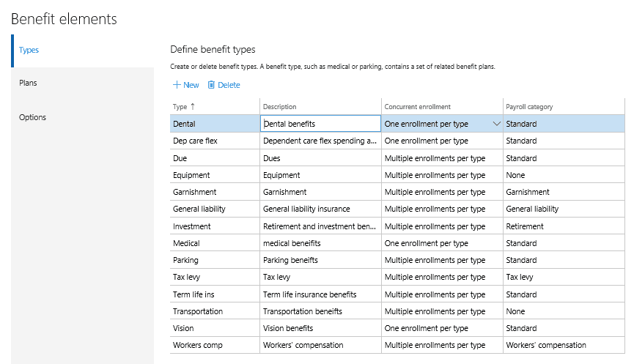Click Dependent care flex spending description

320,141
